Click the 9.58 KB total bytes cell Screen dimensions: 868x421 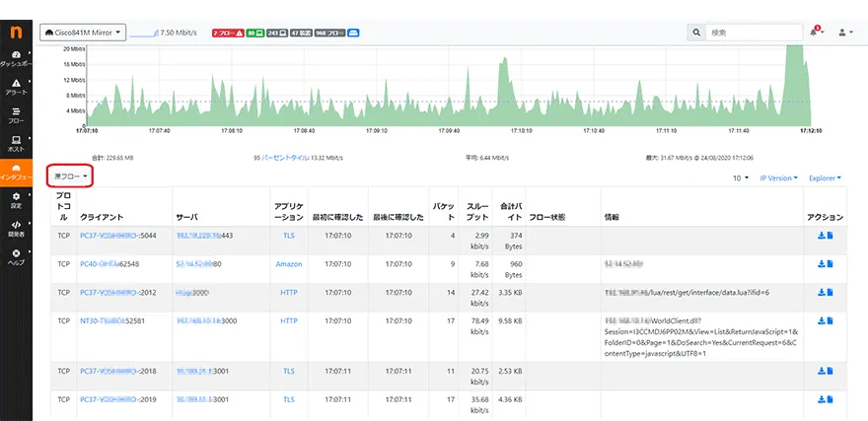508,320
